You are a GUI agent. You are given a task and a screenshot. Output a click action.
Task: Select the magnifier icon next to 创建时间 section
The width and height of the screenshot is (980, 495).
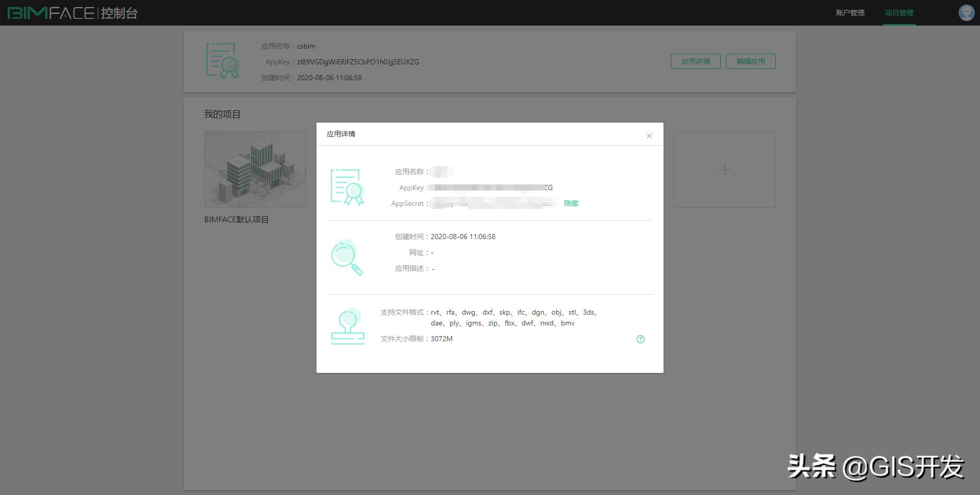click(348, 257)
